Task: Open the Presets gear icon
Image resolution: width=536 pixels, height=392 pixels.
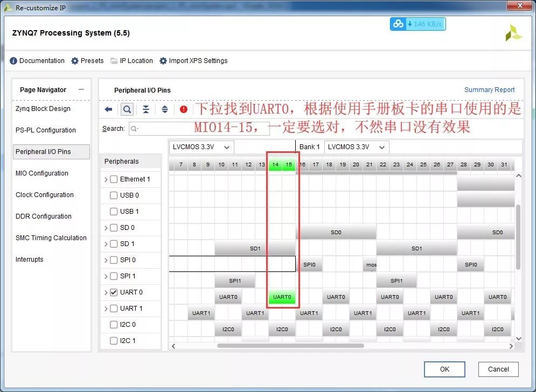Action: 75,61
